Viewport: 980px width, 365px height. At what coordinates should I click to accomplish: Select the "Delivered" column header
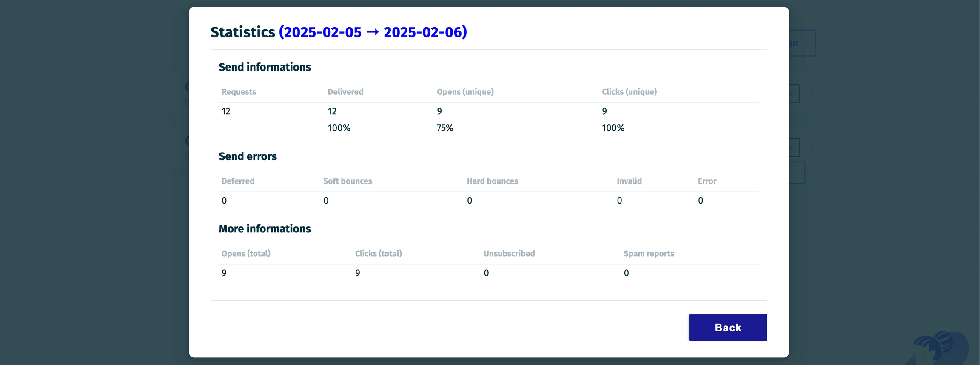[x=345, y=92]
